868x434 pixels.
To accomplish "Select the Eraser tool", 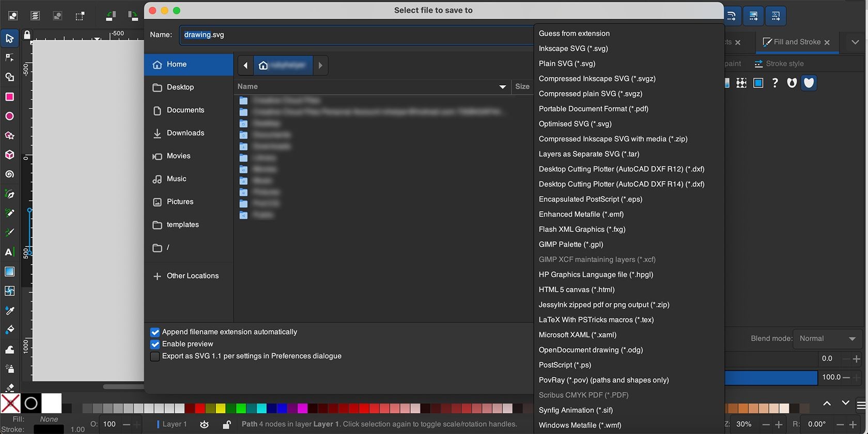I will coord(9,387).
